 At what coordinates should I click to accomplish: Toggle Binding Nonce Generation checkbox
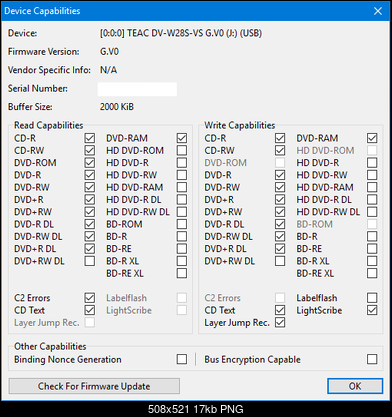click(182, 359)
